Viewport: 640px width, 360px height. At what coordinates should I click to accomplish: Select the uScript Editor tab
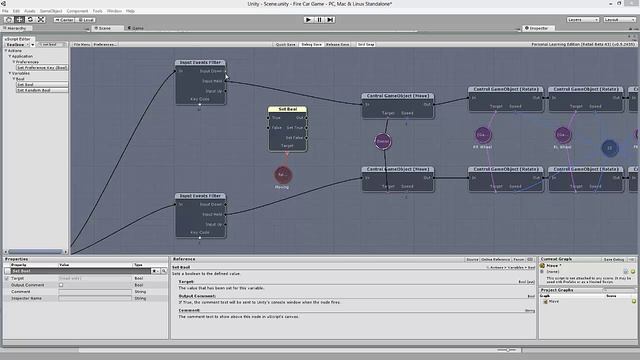pos(18,39)
